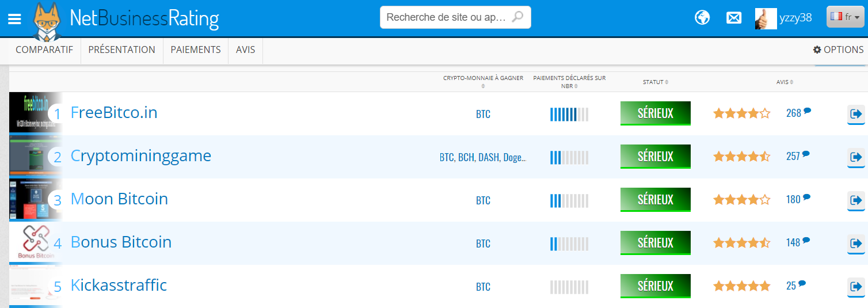
Task: Open the globe icon in header
Action: point(702,18)
